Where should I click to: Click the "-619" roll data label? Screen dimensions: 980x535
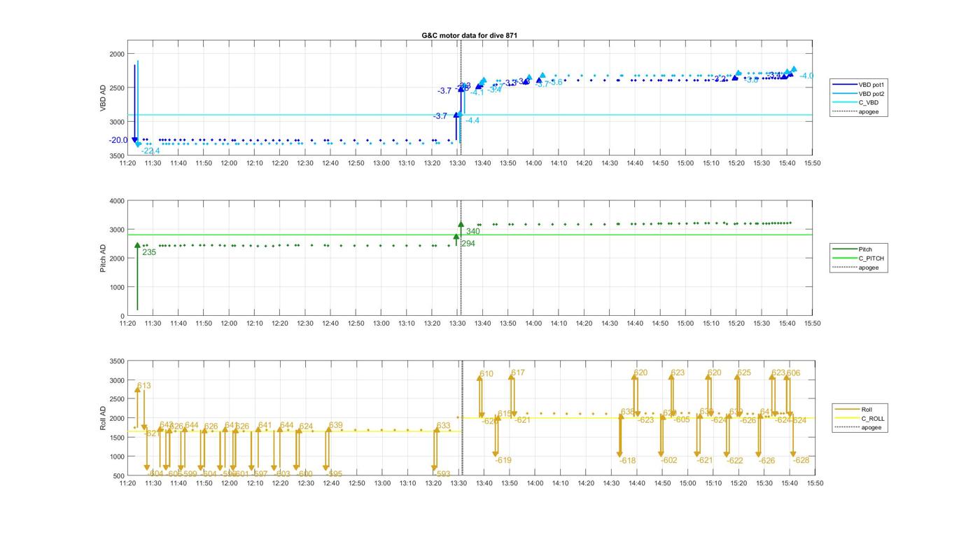click(x=503, y=460)
